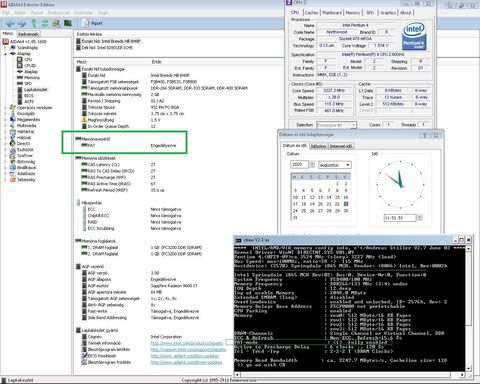Image resolution: width=480 pixels, height=384 pixels.
Task: Switch to the Internet-idő tab in the date window
Action: click(x=341, y=146)
